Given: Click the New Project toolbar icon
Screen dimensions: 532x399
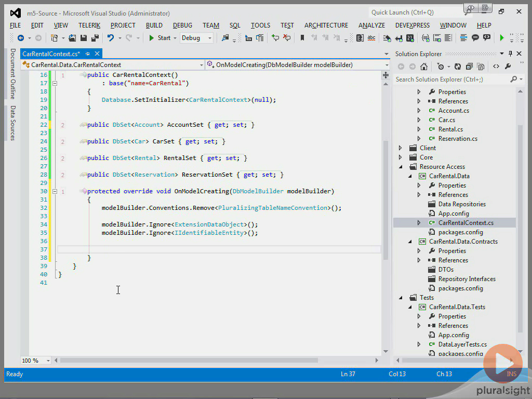Looking at the screenshot, I should pos(54,38).
